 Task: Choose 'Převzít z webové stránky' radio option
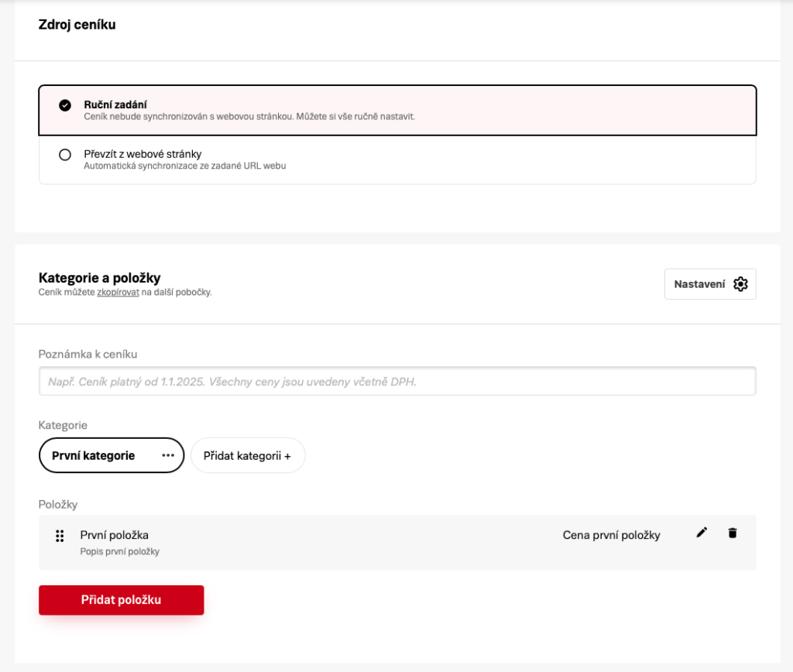coord(65,155)
